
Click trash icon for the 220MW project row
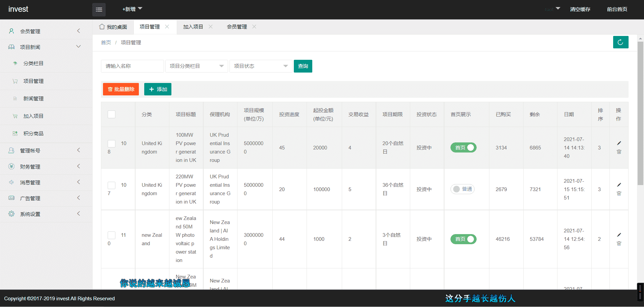(619, 193)
